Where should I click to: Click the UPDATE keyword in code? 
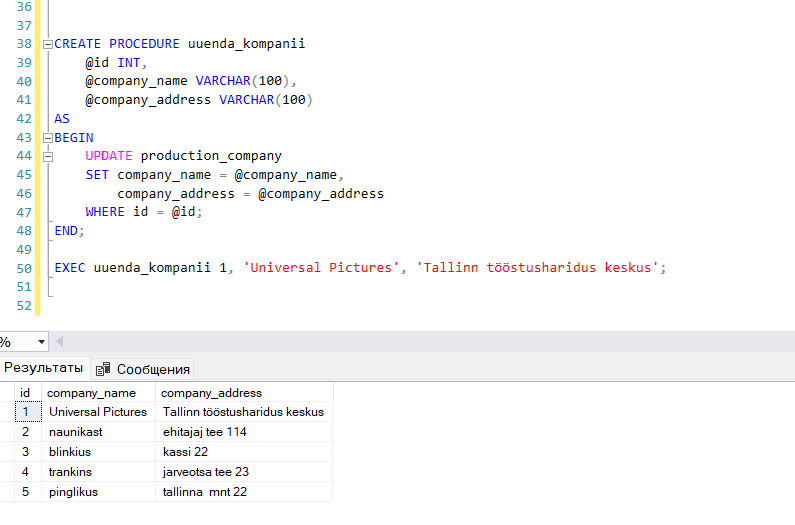pos(109,156)
